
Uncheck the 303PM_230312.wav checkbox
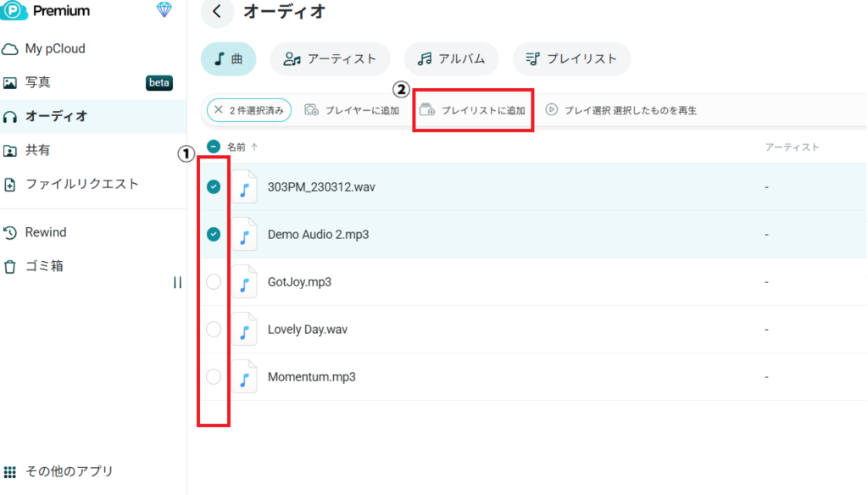click(214, 186)
